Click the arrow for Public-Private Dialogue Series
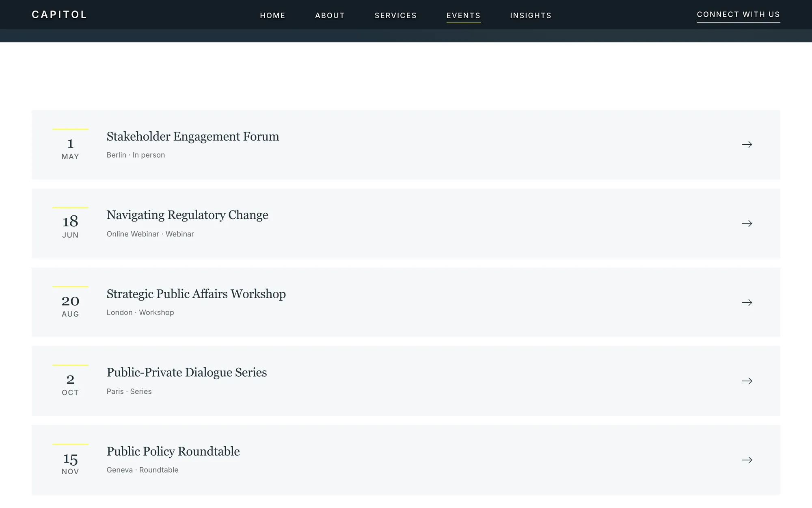 click(x=747, y=381)
